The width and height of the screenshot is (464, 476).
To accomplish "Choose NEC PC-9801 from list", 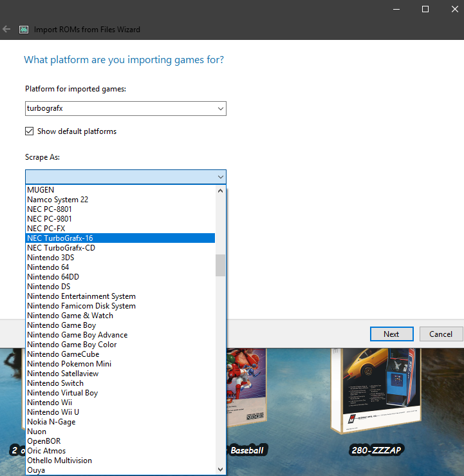I will 121,219.
